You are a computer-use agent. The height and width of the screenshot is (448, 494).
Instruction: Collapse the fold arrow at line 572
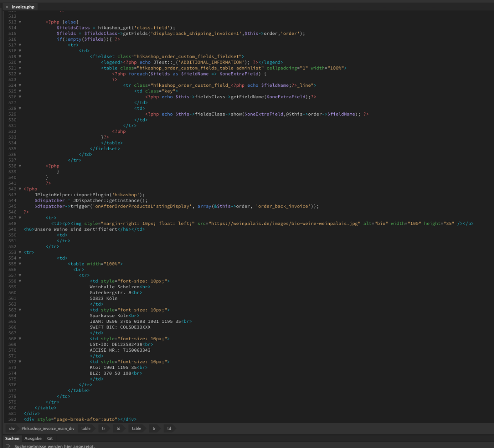(20, 362)
